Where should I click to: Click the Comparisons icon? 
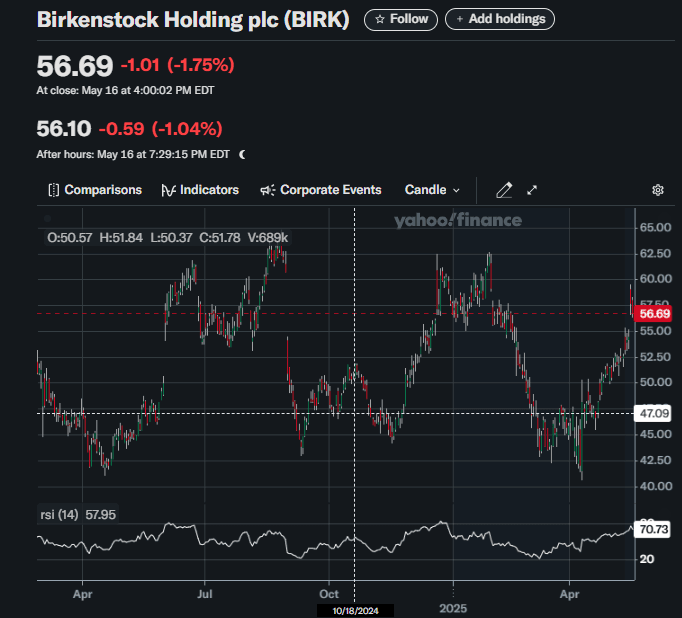pyautogui.click(x=54, y=190)
